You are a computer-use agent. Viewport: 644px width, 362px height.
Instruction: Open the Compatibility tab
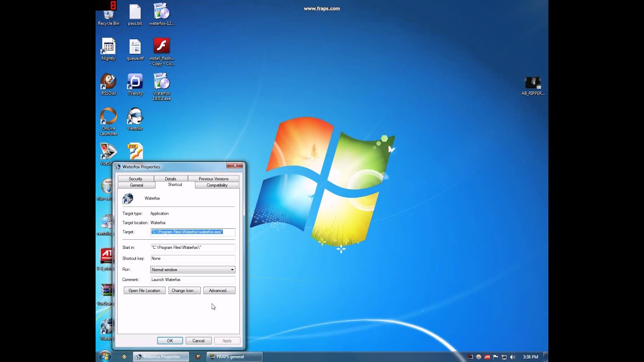[217, 185]
